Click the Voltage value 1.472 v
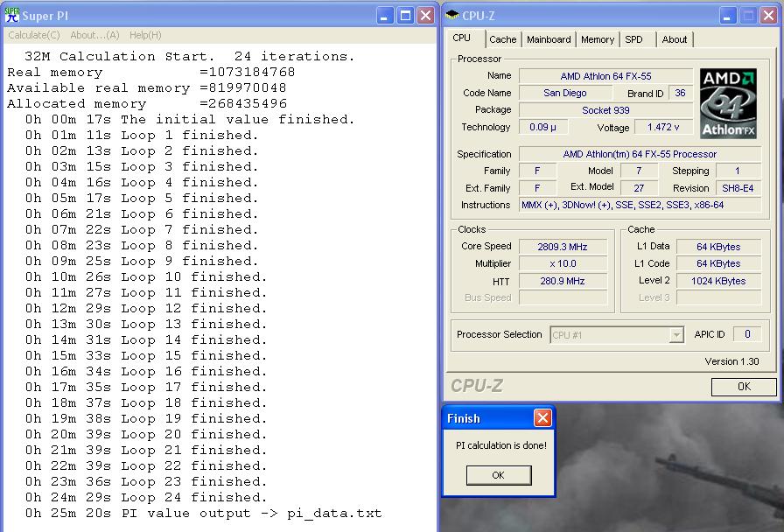 [663, 127]
